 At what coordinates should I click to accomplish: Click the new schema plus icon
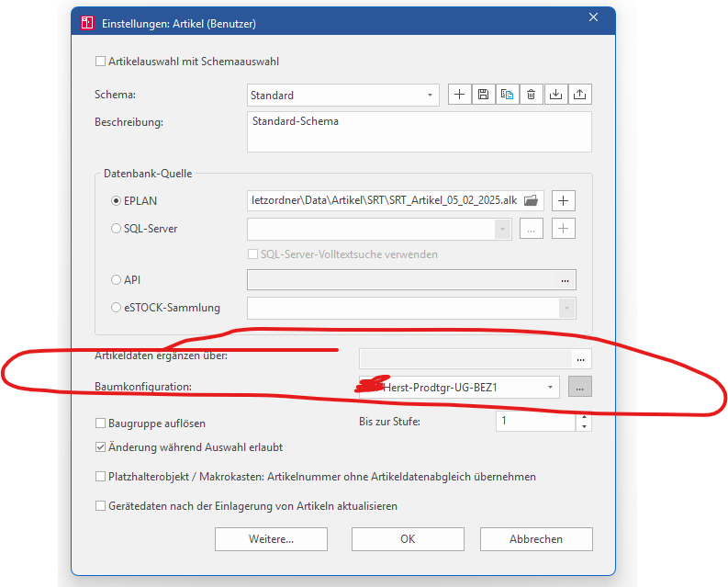(x=460, y=95)
